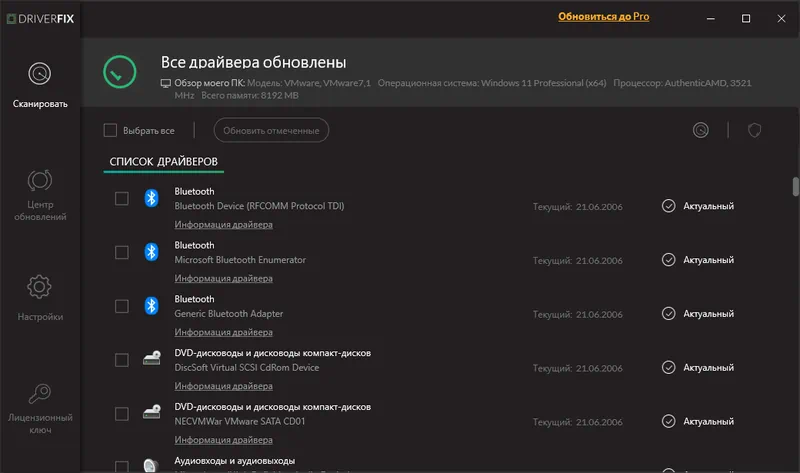The width and height of the screenshot is (800, 473).
Task: Click Bluetooth icon for Generic Bluetooth Adapter
Action: click(x=151, y=306)
